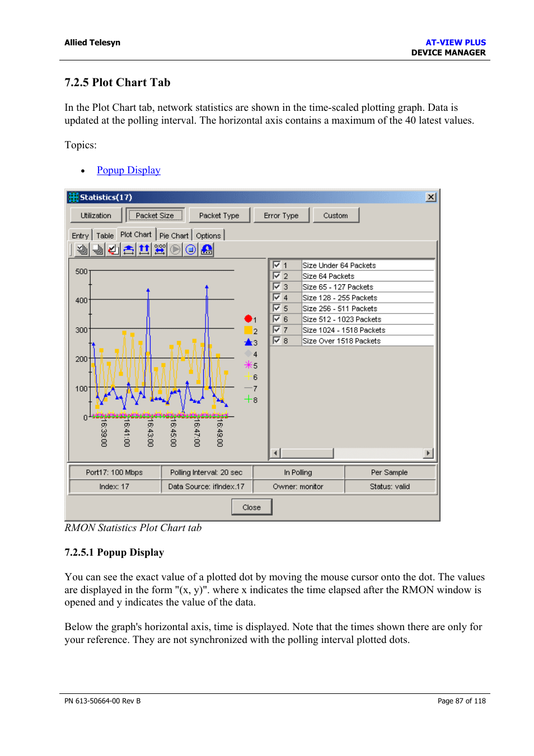This screenshot has height=756, width=534.
Task: Open the Options tab
Action: [208, 236]
